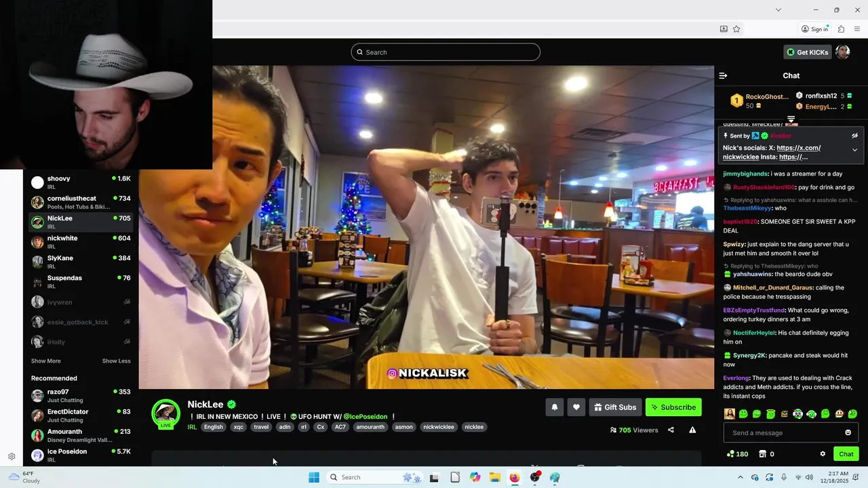868x488 pixels.
Task: Report the stream with warning triangle icon
Action: 692,430
